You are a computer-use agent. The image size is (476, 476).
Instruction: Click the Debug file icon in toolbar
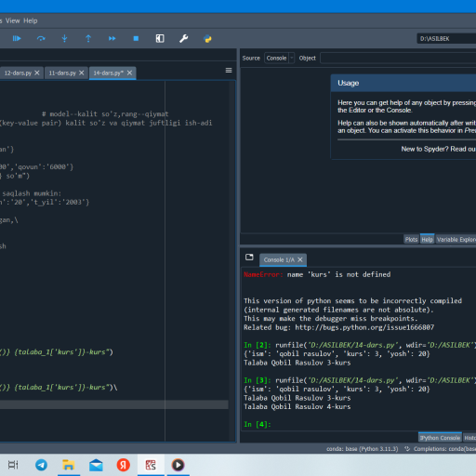click(x=17, y=38)
